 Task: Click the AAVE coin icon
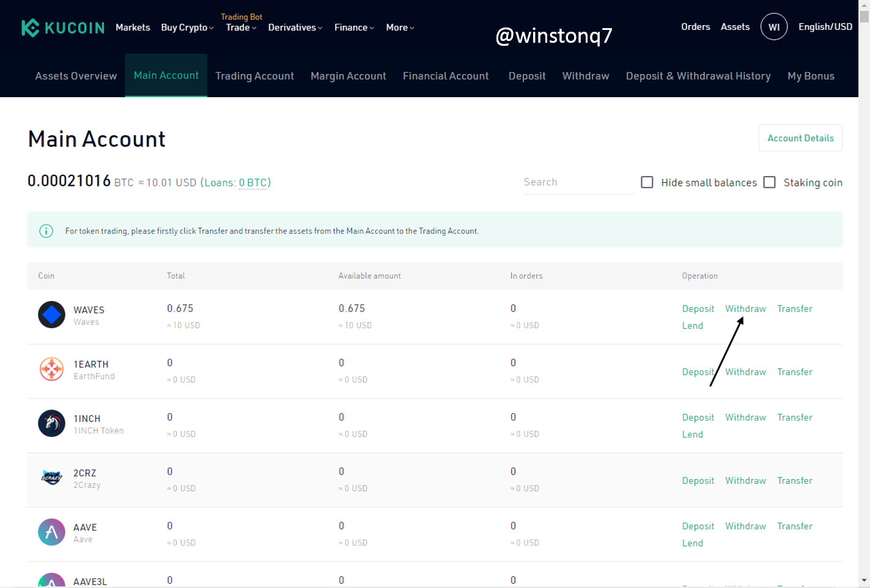click(51, 532)
